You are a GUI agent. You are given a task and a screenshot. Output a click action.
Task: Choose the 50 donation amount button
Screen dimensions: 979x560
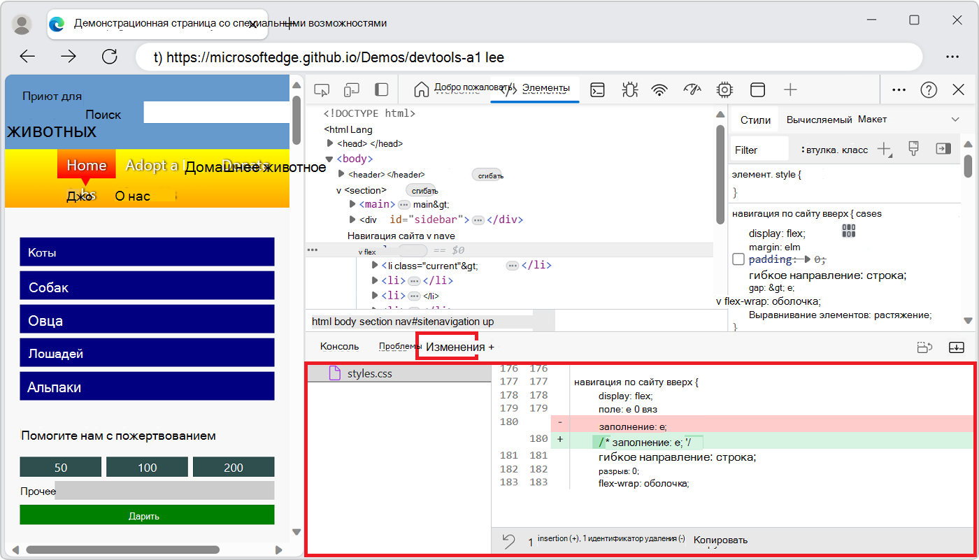pos(61,467)
